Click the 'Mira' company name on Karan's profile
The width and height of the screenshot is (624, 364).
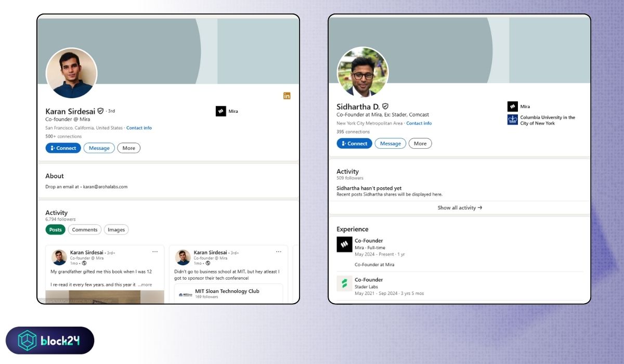pos(233,111)
